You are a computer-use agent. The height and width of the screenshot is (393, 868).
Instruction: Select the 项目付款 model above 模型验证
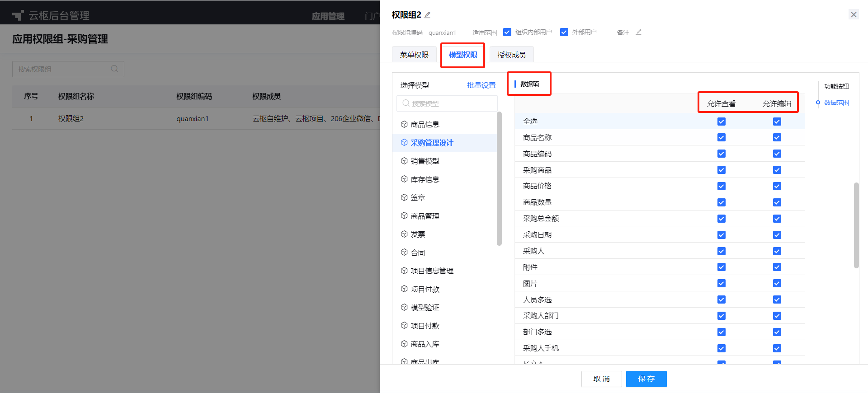pyautogui.click(x=445, y=289)
